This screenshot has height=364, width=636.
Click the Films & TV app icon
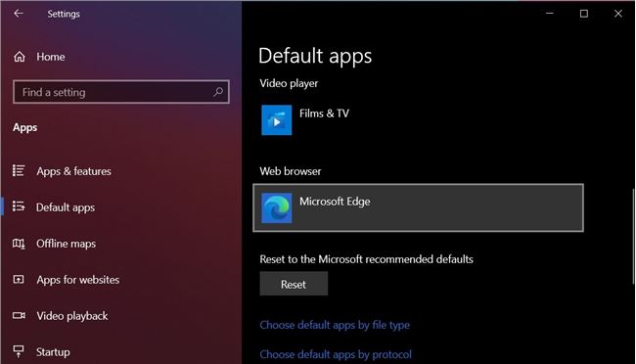click(276, 120)
